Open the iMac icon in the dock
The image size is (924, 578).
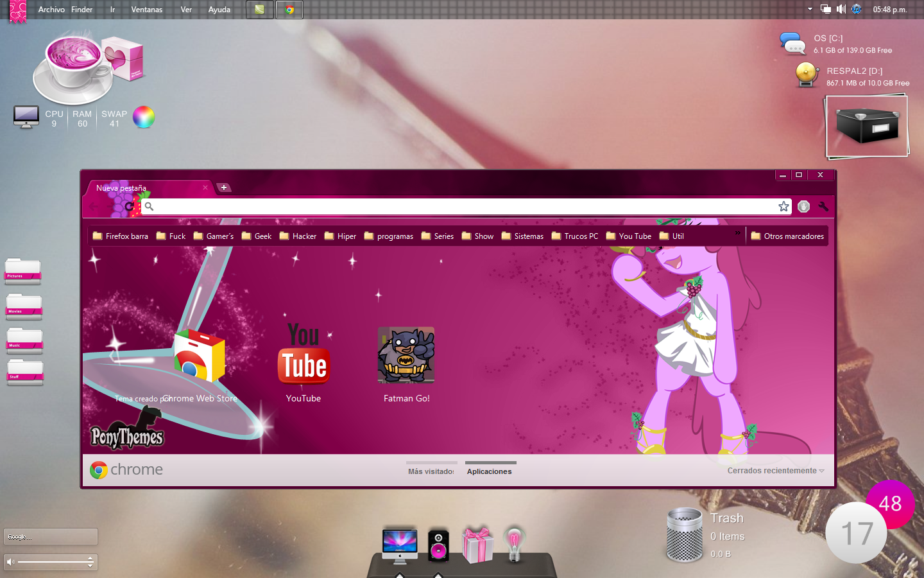[x=400, y=546]
